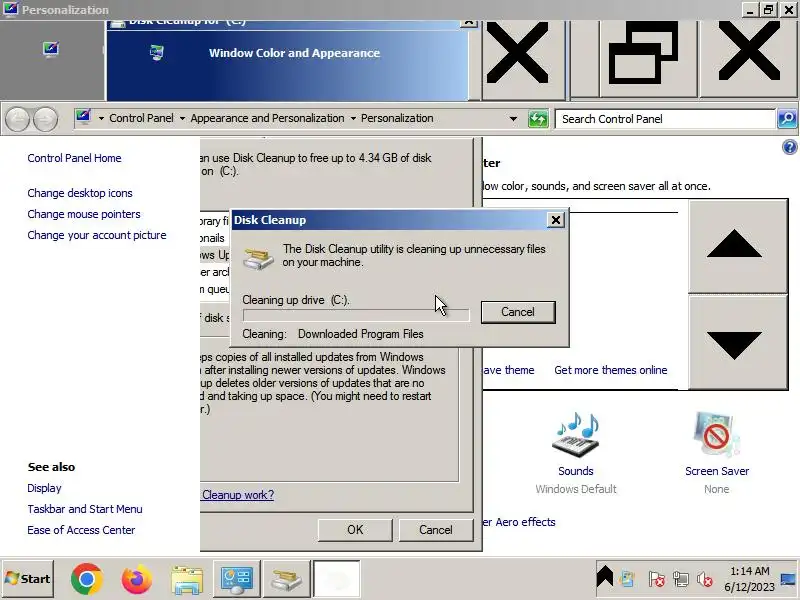This screenshot has height=600, width=800.
Task: Click the network tray icon
Action: click(x=681, y=580)
